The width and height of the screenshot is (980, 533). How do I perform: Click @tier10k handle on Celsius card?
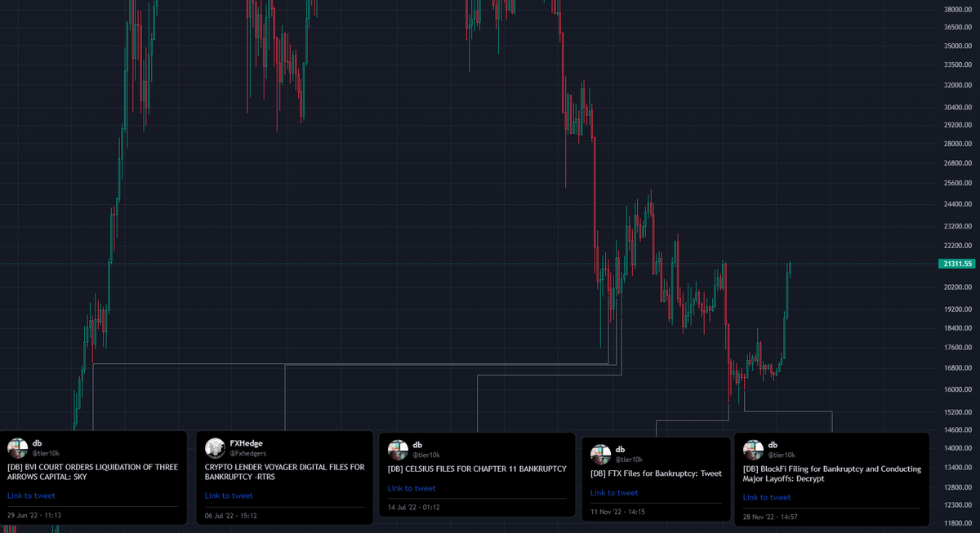(x=426, y=455)
